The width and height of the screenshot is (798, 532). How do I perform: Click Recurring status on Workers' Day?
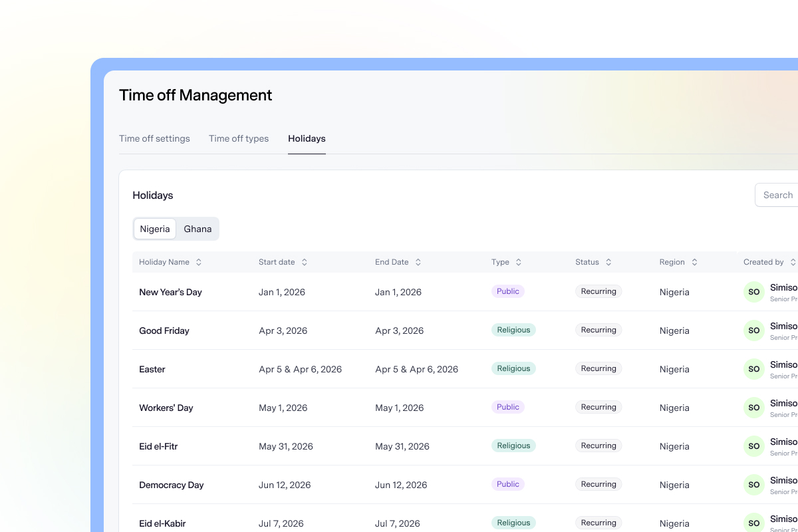(598, 407)
